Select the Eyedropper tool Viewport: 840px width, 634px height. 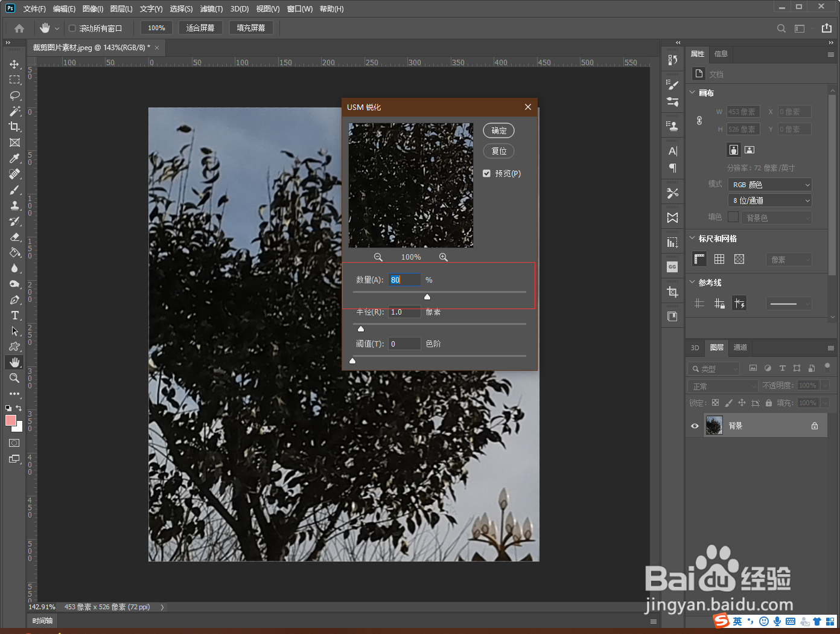click(x=14, y=158)
